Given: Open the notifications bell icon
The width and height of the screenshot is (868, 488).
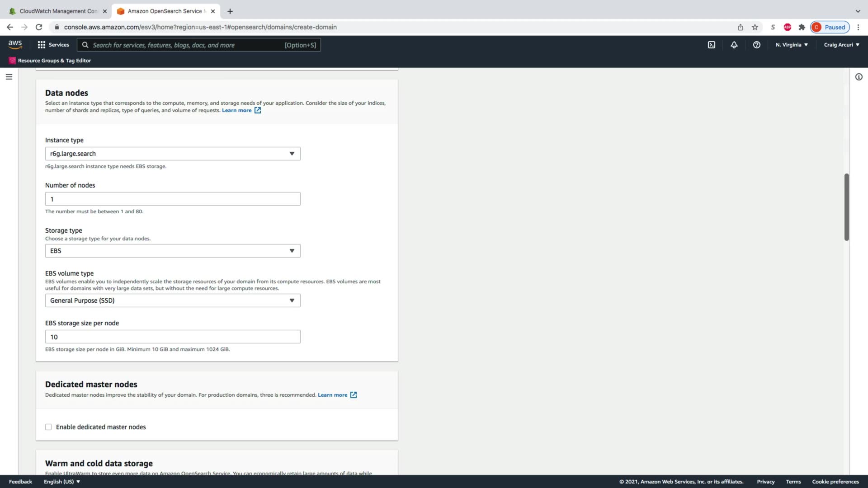Looking at the screenshot, I should 734,45.
